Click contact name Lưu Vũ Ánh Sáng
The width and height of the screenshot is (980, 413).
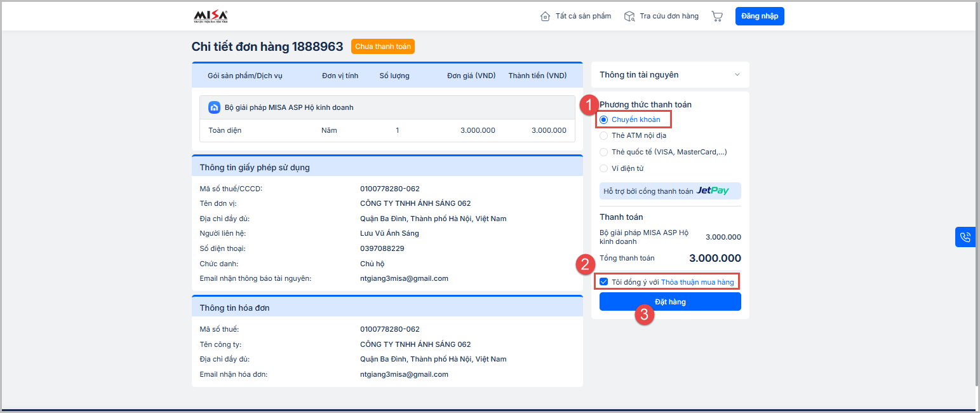point(389,233)
